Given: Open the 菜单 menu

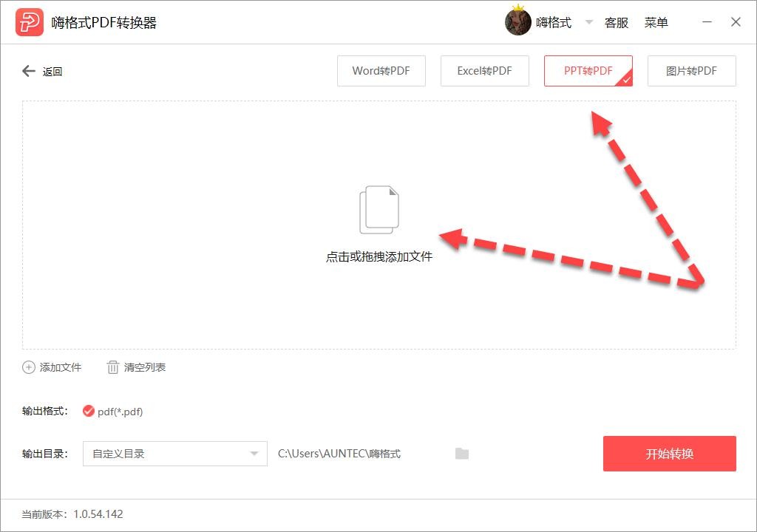Looking at the screenshot, I should (656, 23).
